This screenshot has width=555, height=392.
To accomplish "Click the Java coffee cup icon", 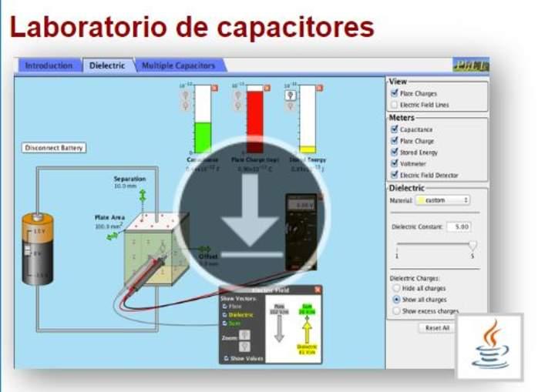I will tap(489, 346).
